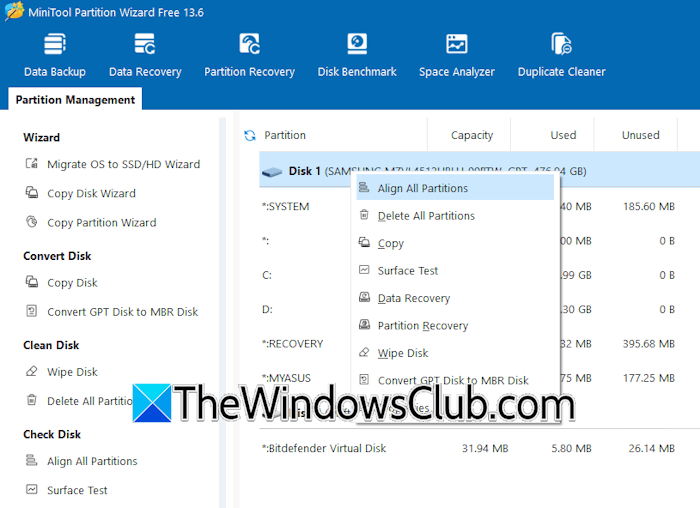Click the Convert GPT to MBR icon in the context menu

click(x=364, y=380)
